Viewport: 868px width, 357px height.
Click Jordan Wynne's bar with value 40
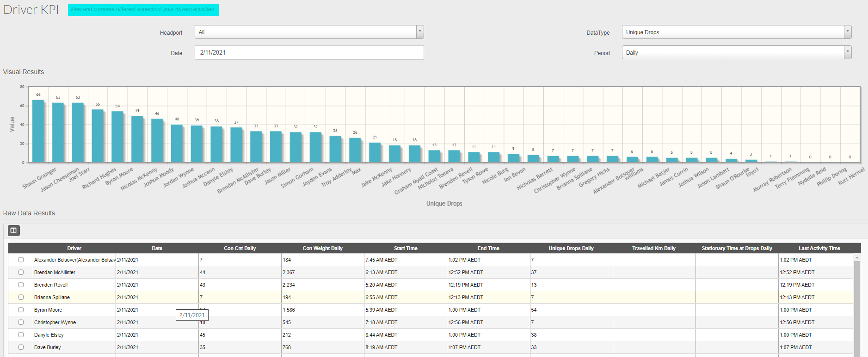click(x=177, y=144)
